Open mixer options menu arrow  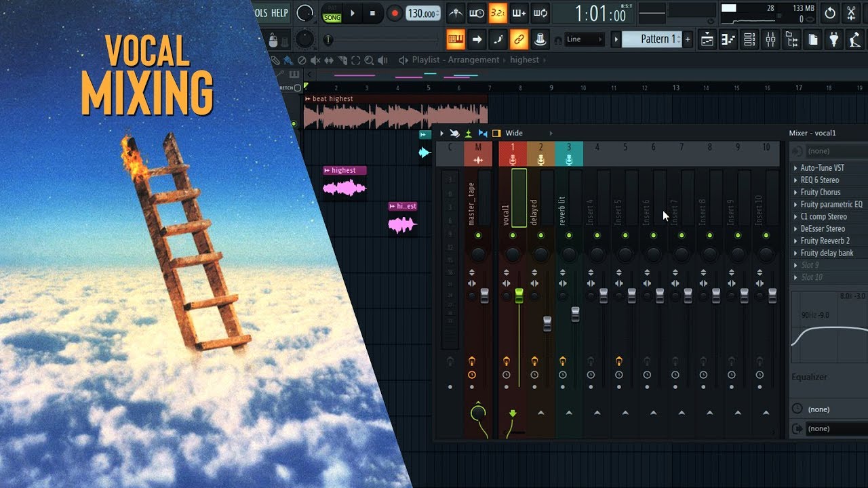point(441,134)
